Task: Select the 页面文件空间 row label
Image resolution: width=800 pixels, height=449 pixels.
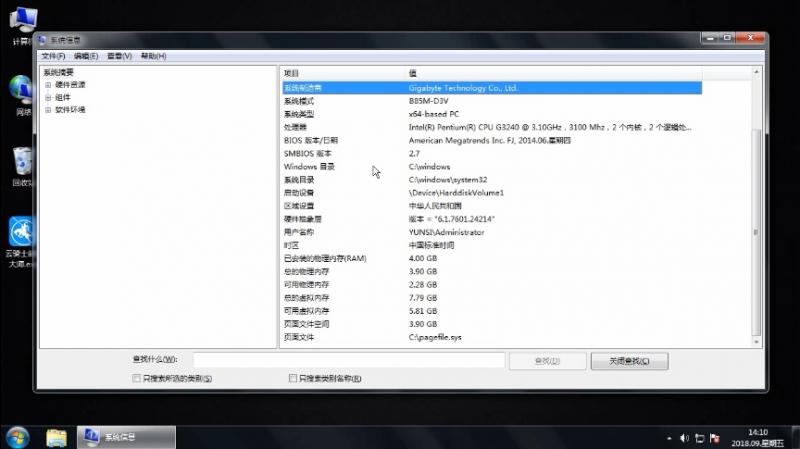Action: pyautogui.click(x=306, y=324)
